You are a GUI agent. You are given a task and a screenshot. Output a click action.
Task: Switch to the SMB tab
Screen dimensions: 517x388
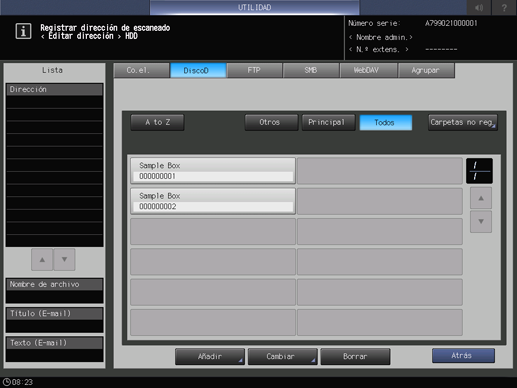tap(311, 70)
